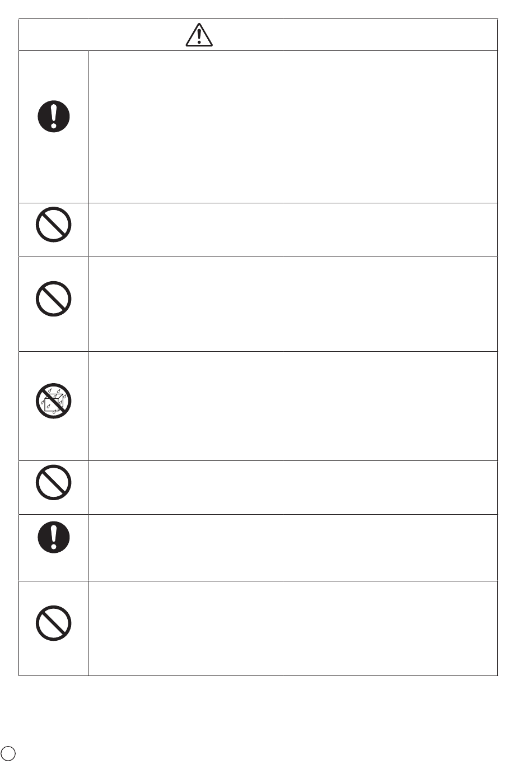
Task: Click blank cell beside the bottom-row prohibition icon
Action: point(292,628)
